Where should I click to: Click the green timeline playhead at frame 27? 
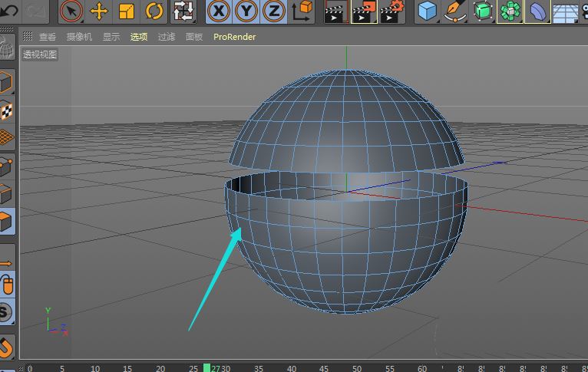point(207,367)
